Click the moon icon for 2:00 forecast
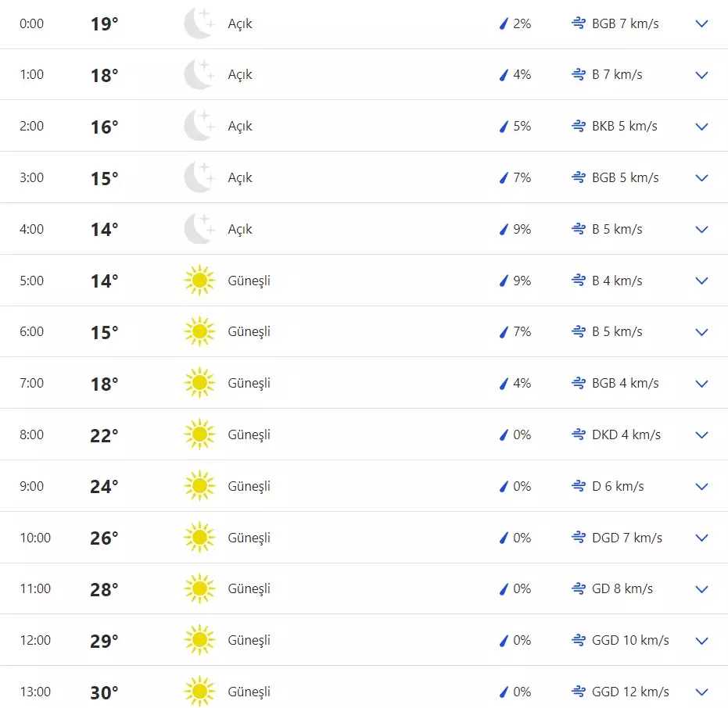 [199, 126]
